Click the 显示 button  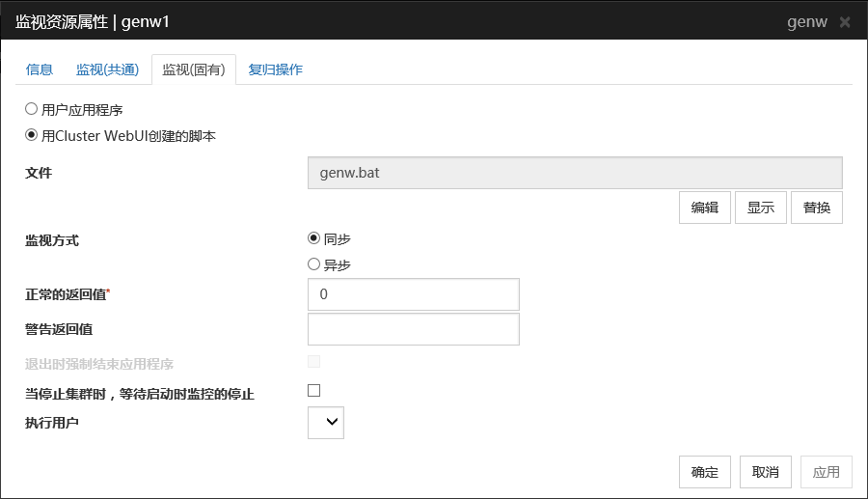click(x=761, y=208)
